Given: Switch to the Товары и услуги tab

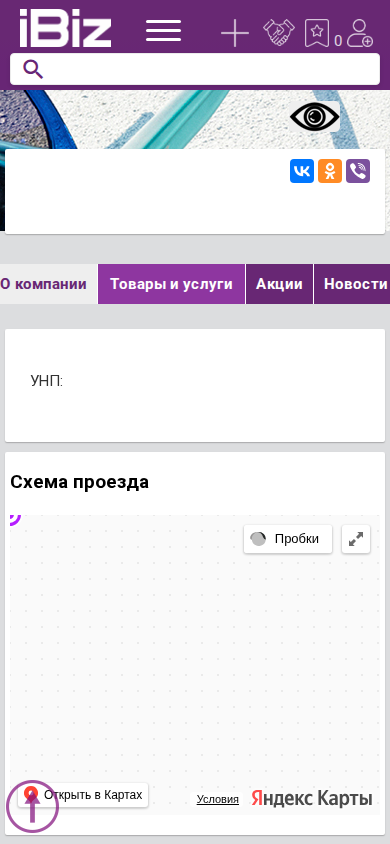Looking at the screenshot, I should coord(172,284).
